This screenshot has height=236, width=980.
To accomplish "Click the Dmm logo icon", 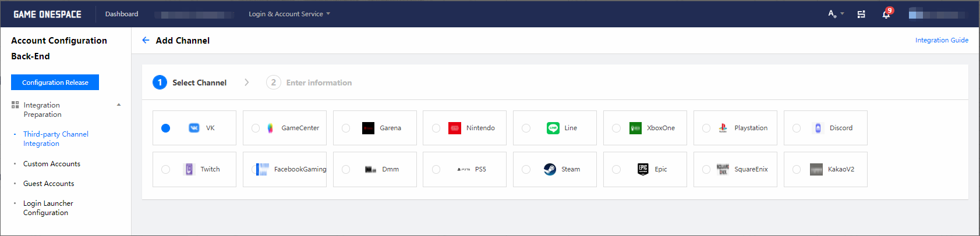I will coord(370,169).
